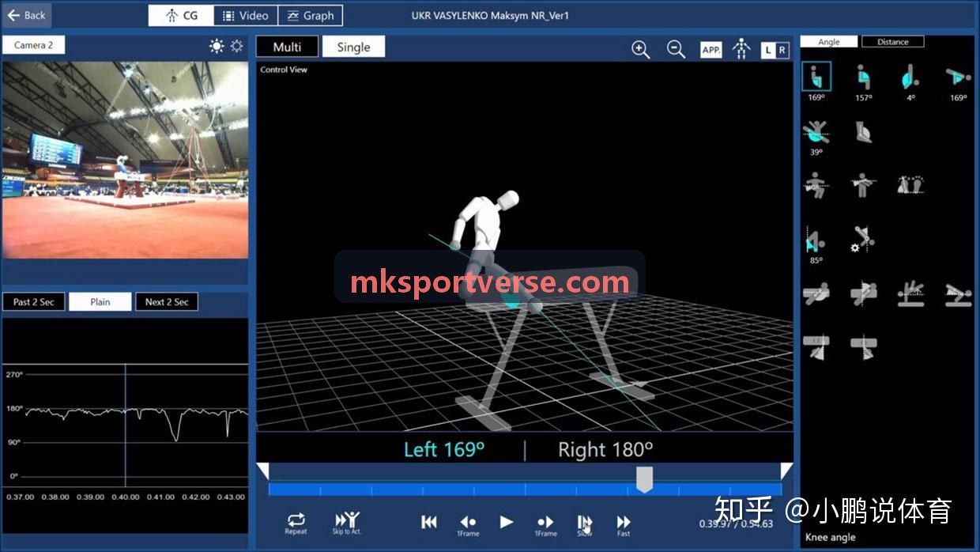Screen dimensions: 980x552
Task: Select the last icon in pommel horse row
Action: pos(958,293)
